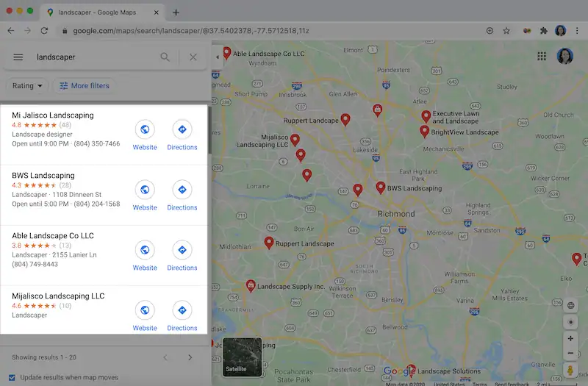Viewport: 588px width, 386px height.
Task: Open a new browser tab
Action: [176, 12]
